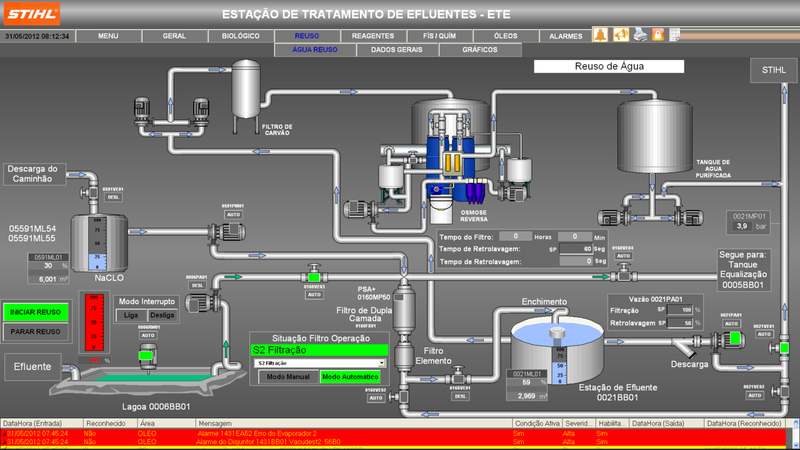Click the green pump 0021PA01 near Descarga
This screenshot has height=450, width=800.
tap(729, 340)
